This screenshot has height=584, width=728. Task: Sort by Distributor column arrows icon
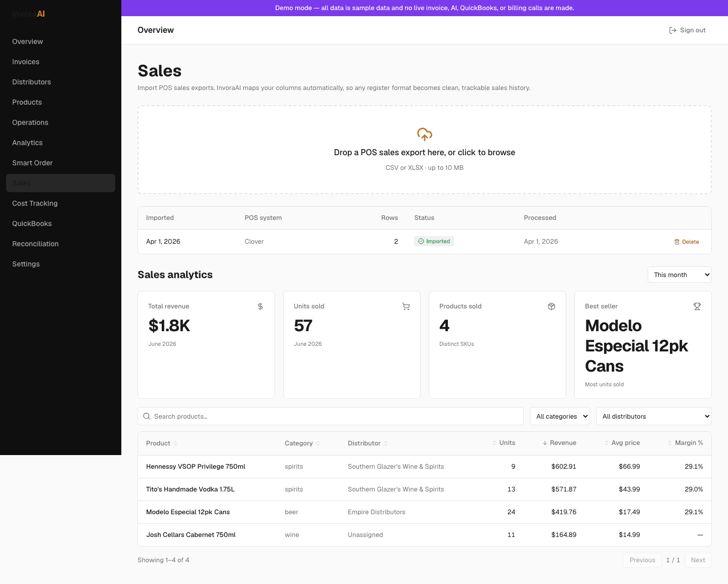point(386,443)
